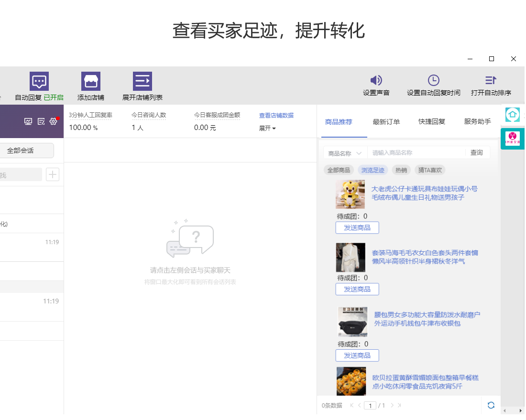Click 展开店铺列表 to expand shop list
This screenshot has width=526, height=420.
tap(142, 82)
